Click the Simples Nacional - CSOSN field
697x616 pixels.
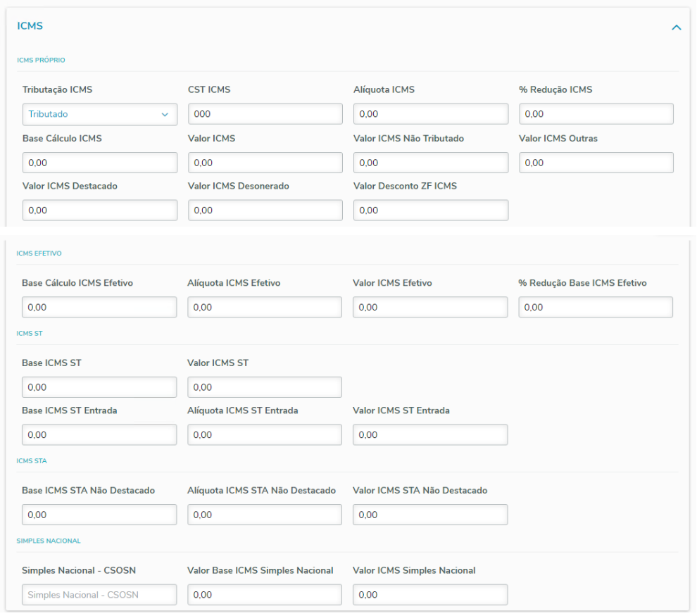point(99,595)
